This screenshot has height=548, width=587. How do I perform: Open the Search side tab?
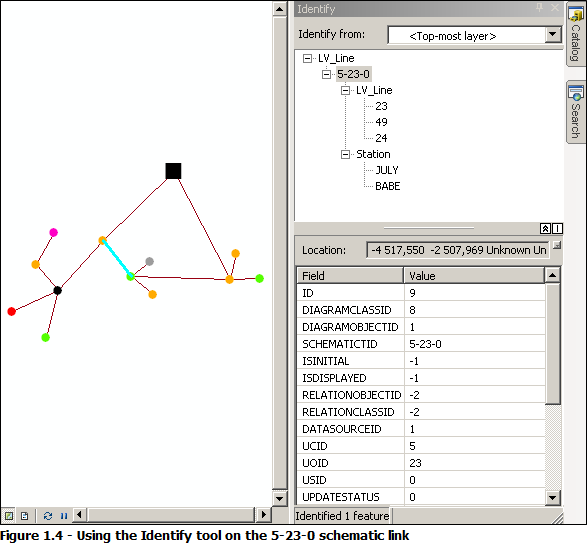coord(576,112)
